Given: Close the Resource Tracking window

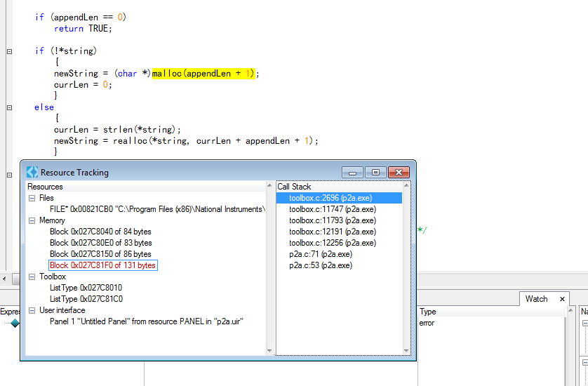Looking at the screenshot, I should [x=399, y=173].
